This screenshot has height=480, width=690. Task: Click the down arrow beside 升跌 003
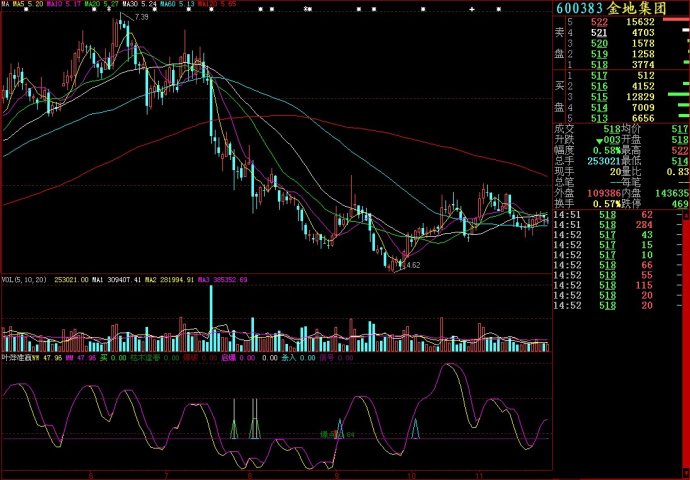coord(599,141)
